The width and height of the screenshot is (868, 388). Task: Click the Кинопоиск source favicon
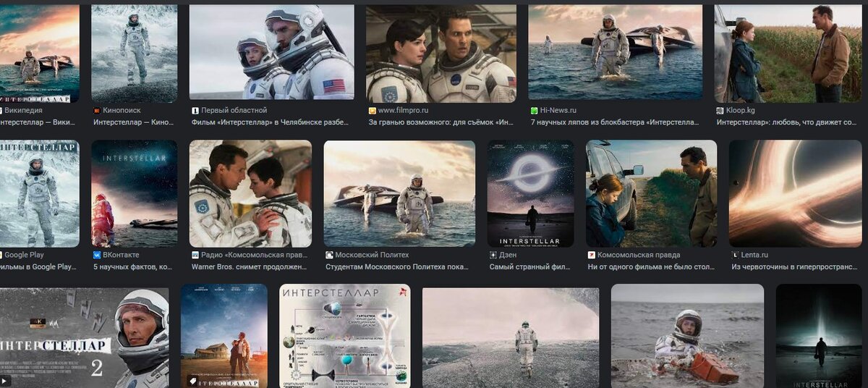96,111
